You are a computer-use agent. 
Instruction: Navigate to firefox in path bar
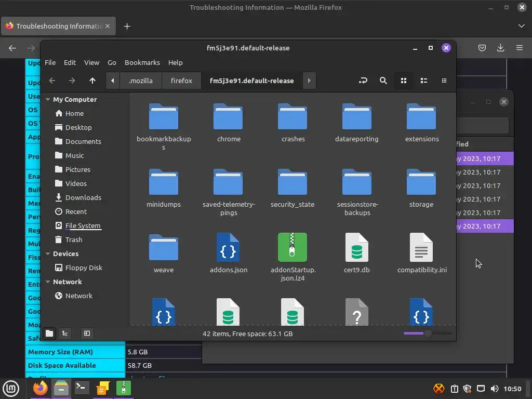[x=181, y=81]
